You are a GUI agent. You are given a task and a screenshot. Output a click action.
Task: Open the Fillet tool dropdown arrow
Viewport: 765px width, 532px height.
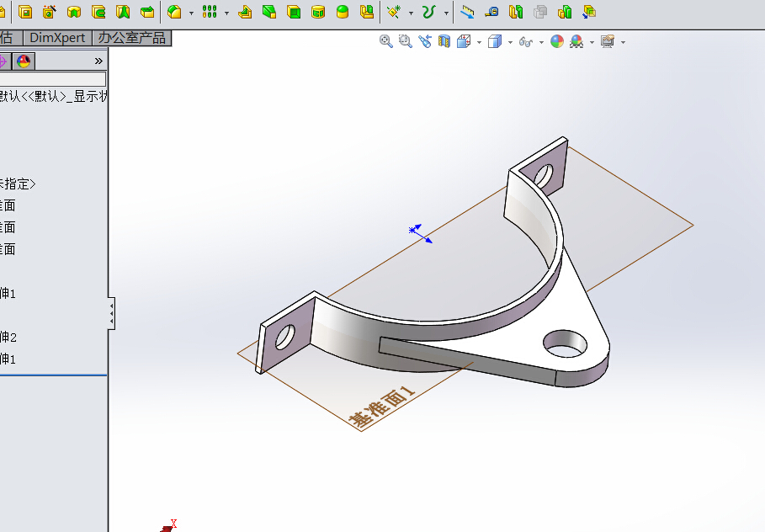tap(191, 13)
